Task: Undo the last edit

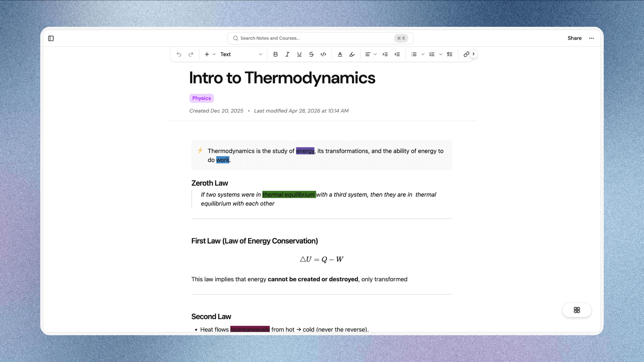Action: [x=179, y=54]
